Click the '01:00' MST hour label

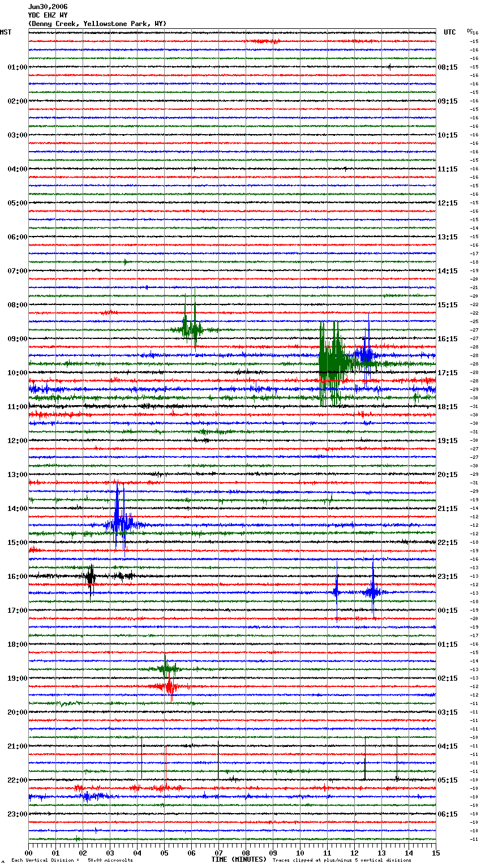(17, 67)
